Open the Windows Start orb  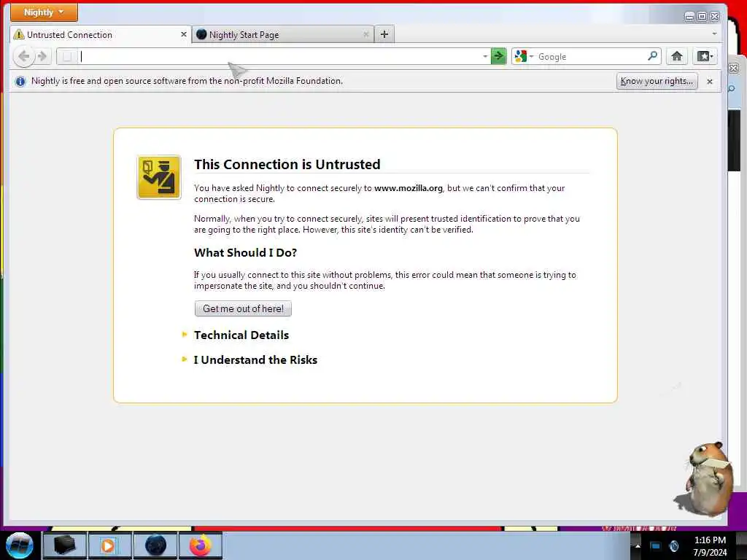point(20,545)
